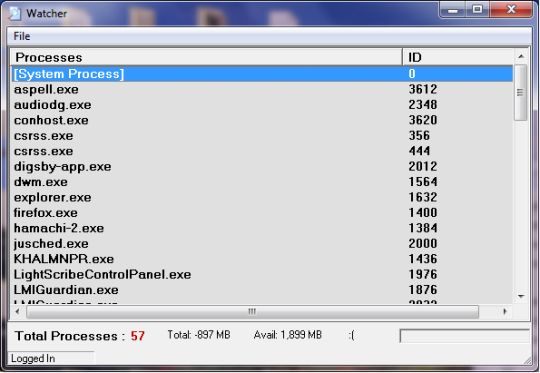Select the aspell.exe process
The width and height of the screenshot is (540, 373).
pos(262,90)
